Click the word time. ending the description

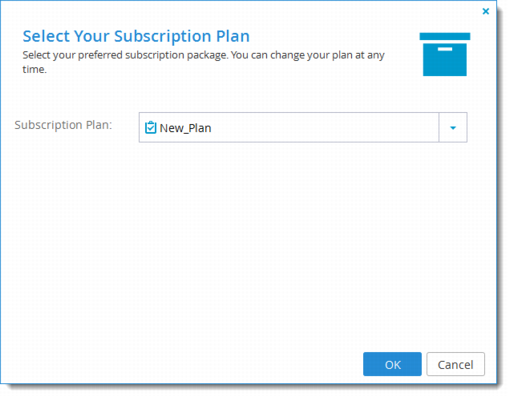tap(34, 69)
